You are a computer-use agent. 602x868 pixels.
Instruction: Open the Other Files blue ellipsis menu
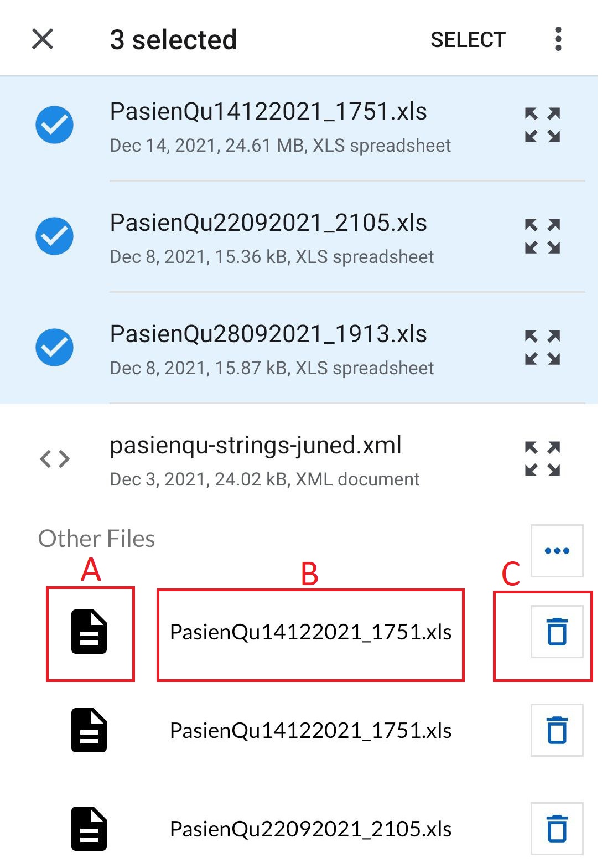coord(557,551)
